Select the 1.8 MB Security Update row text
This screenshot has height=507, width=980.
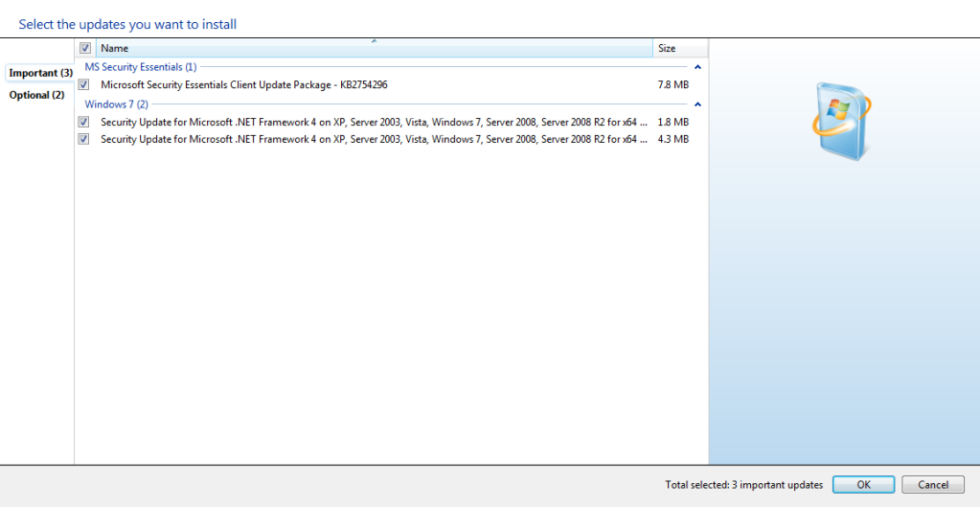pos(373,122)
